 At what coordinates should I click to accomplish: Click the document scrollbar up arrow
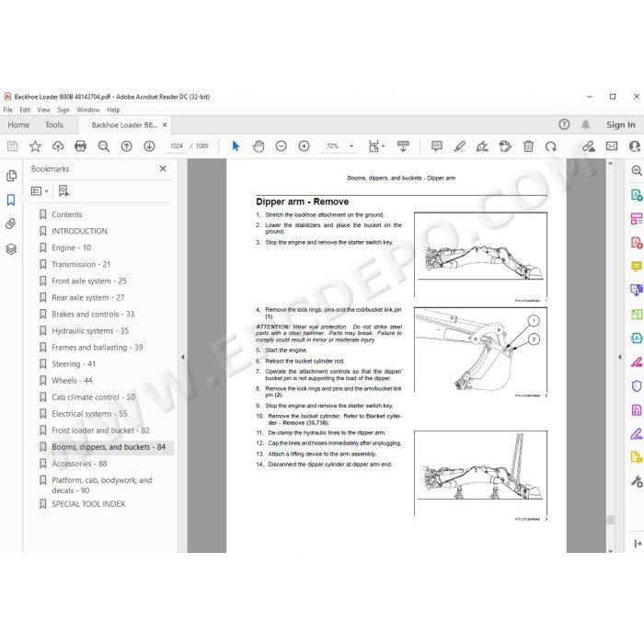tap(610, 164)
